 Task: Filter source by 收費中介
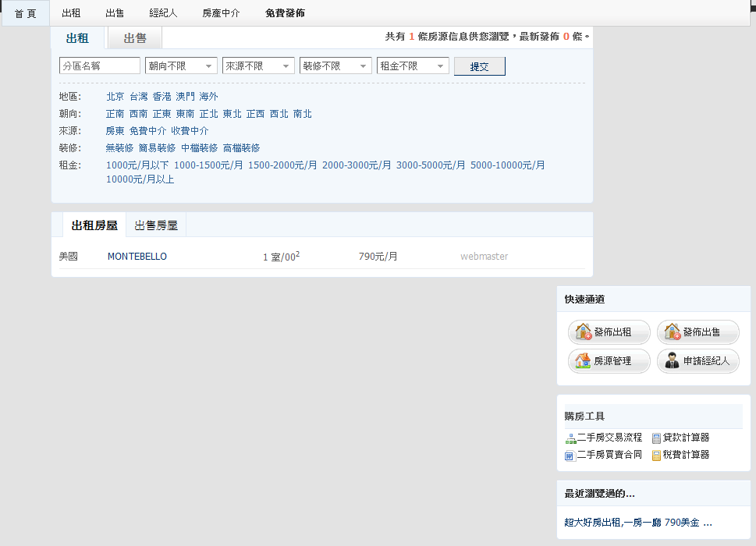click(x=190, y=130)
